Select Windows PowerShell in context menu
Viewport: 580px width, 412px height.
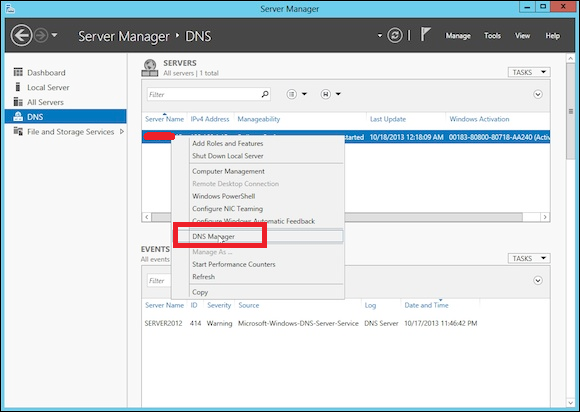(x=223, y=196)
